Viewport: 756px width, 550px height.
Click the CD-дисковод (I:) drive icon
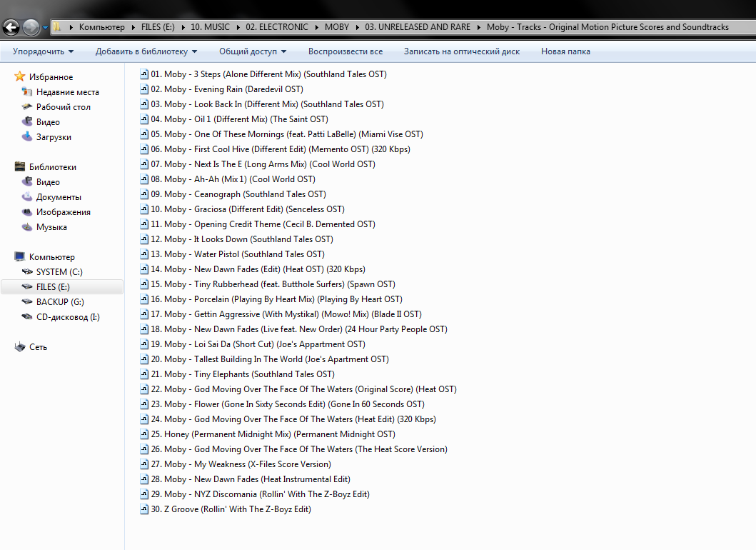coord(27,316)
